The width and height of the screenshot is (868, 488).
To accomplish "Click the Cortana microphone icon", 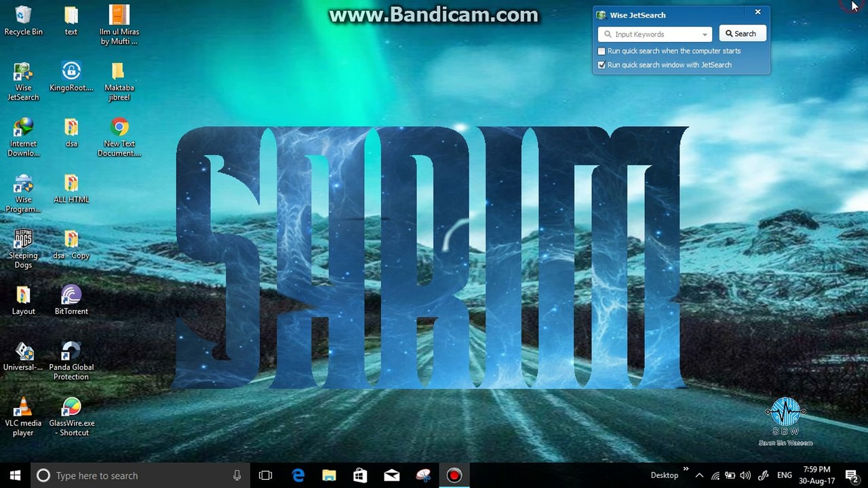I will click(x=237, y=475).
